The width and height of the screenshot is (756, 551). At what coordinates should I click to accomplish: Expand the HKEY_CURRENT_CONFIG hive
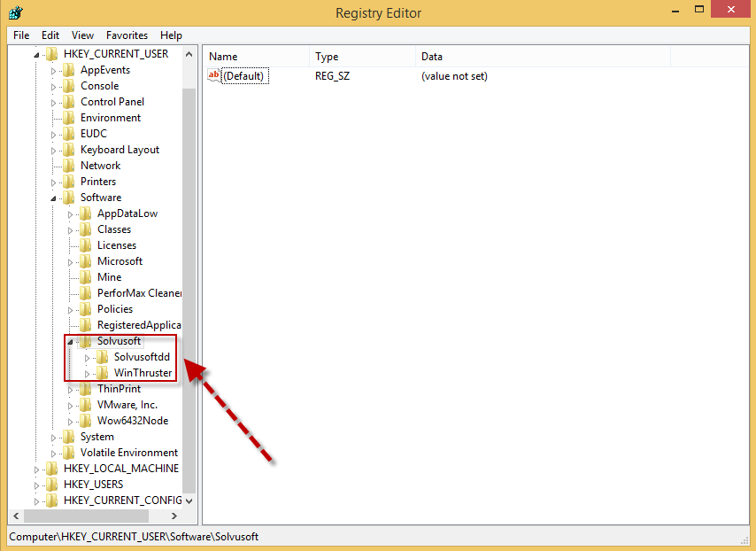(x=36, y=501)
